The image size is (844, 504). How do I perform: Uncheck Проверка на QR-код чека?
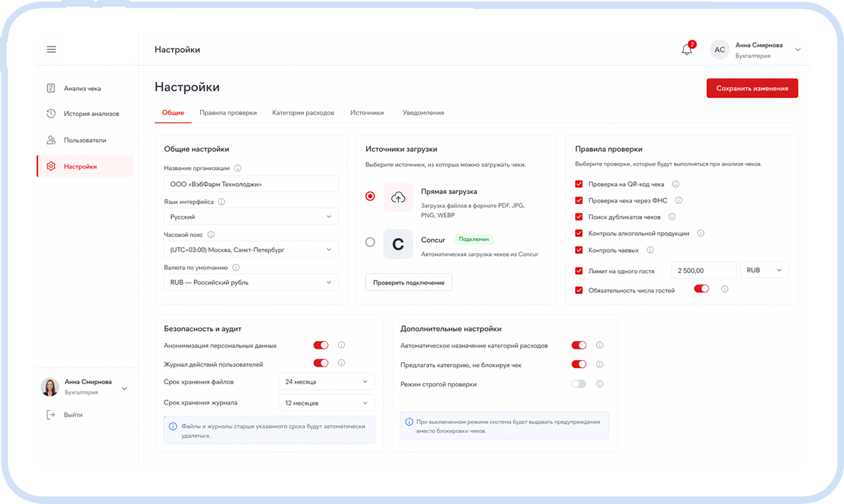[x=579, y=184]
